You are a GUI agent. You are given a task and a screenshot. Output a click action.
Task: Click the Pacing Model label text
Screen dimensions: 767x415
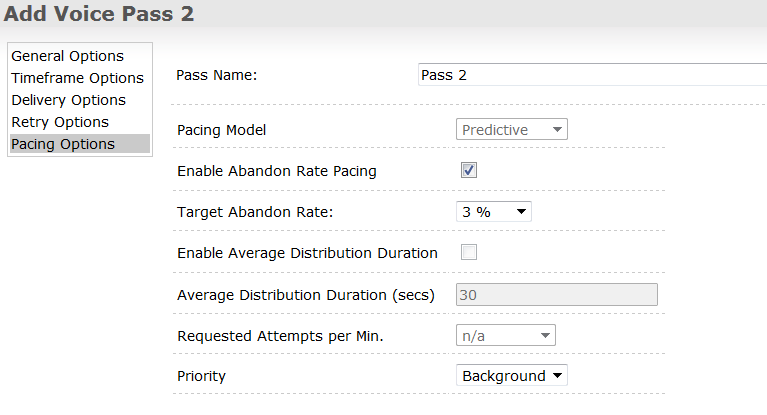pyautogui.click(x=222, y=130)
